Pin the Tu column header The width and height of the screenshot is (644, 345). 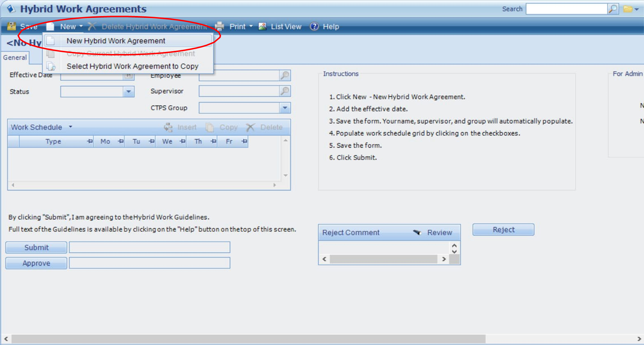coord(151,141)
